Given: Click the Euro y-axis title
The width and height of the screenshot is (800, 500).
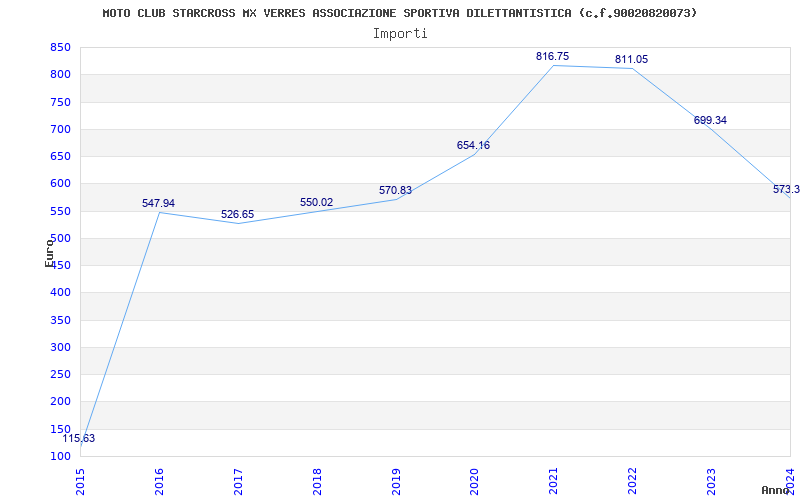Looking at the screenshot, I should [x=49, y=252].
